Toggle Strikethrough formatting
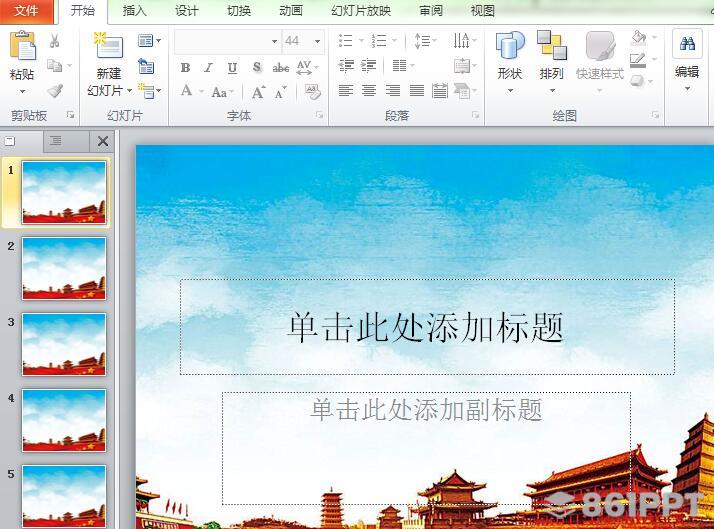Screen dimensions: 714x529 [x=280, y=68]
